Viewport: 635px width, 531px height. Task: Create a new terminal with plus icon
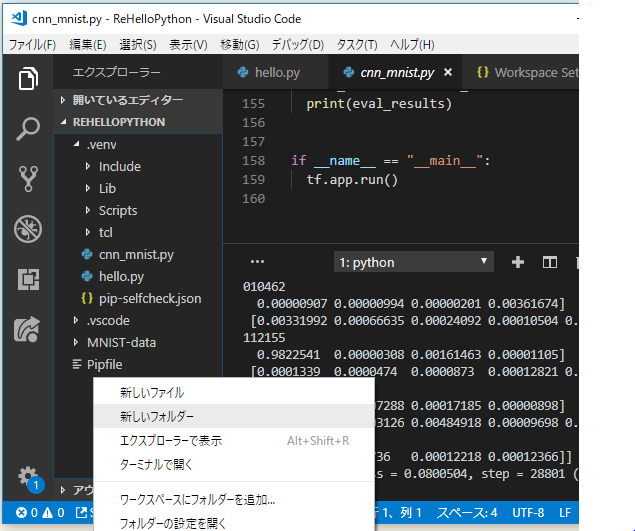(x=518, y=262)
